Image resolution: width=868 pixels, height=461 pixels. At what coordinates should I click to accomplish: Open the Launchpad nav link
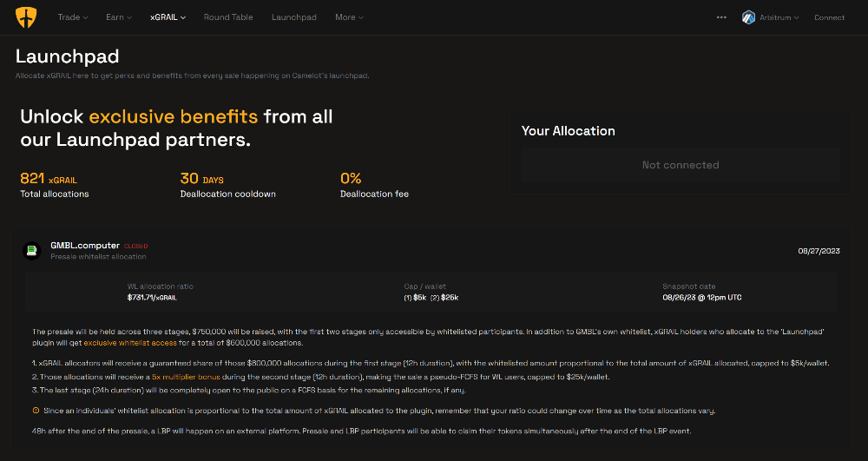(x=294, y=17)
